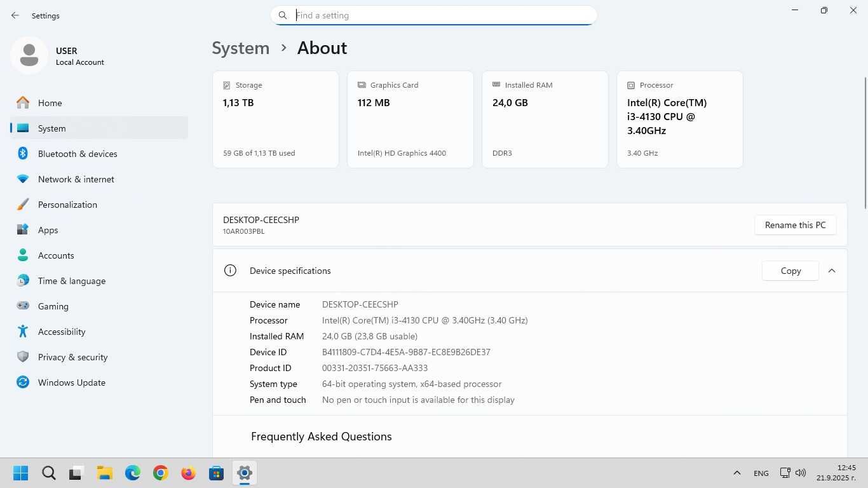
Task: Open the Storage card
Action: [x=276, y=119]
